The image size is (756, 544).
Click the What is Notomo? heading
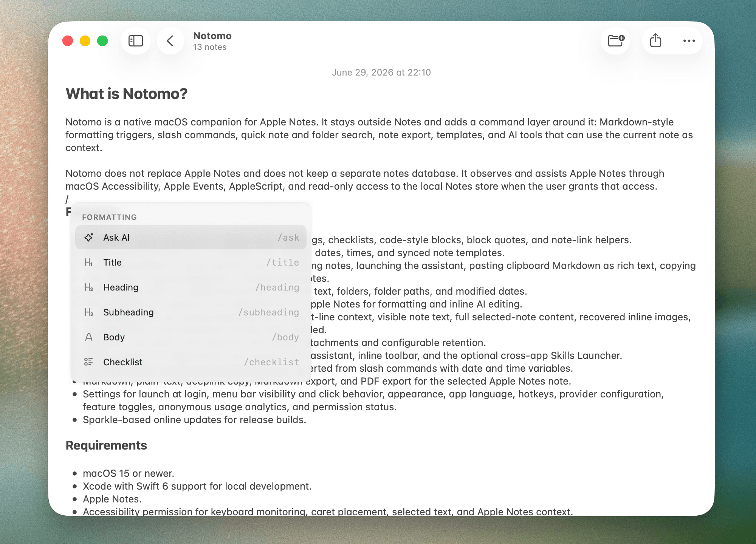tap(127, 94)
